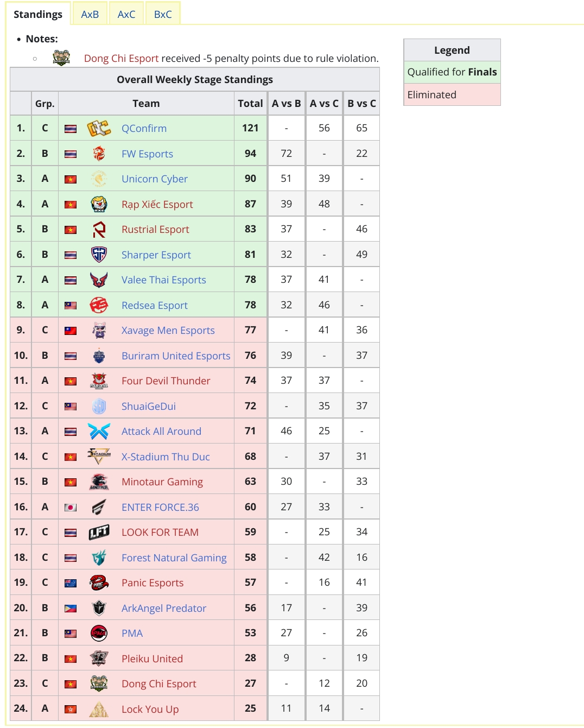Click the Redsea Esport red logo
Image resolution: width=584 pixels, height=728 pixels.
pos(99,305)
